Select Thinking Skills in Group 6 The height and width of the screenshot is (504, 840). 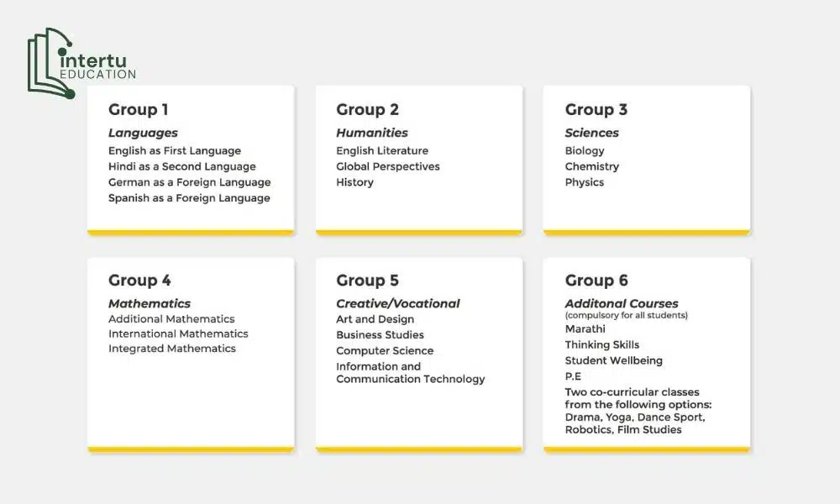[601, 344]
